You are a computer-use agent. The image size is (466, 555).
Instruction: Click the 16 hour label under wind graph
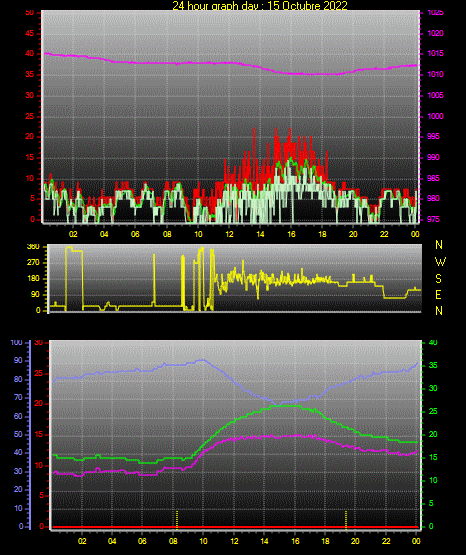pos(291,234)
